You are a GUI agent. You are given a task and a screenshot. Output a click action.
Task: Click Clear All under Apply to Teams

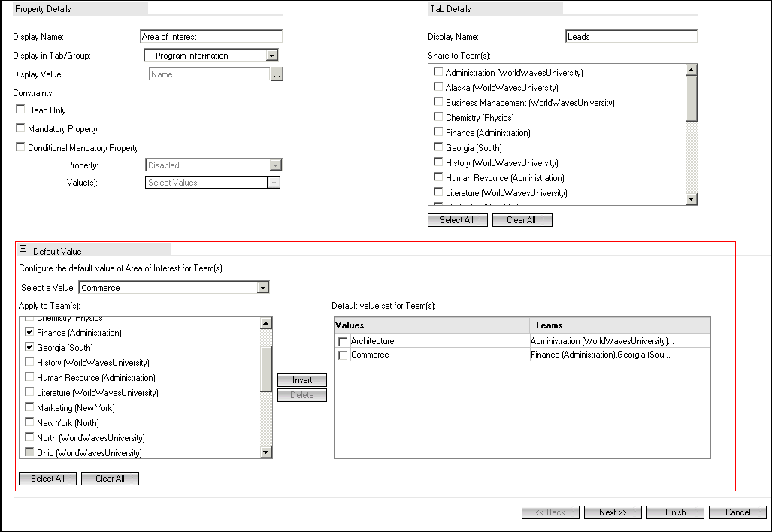pos(110,479)
